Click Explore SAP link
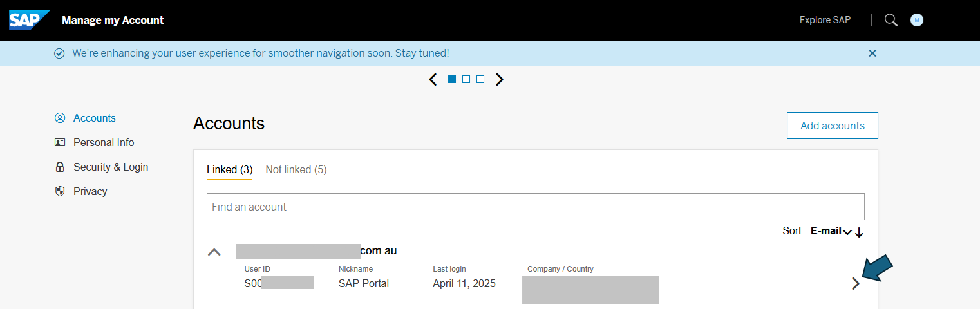980x309 pixels. point(825,20)
